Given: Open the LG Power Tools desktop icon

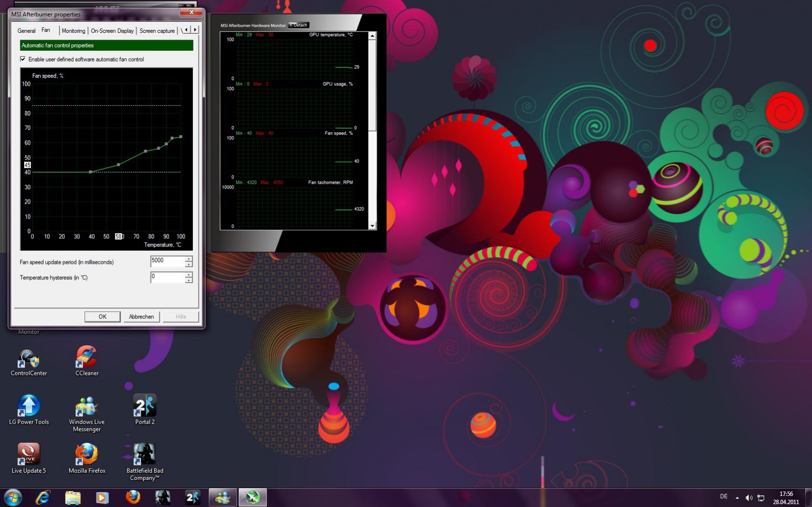Looking at the screenshot, I should pyautogui.click(x=29, y=406).
